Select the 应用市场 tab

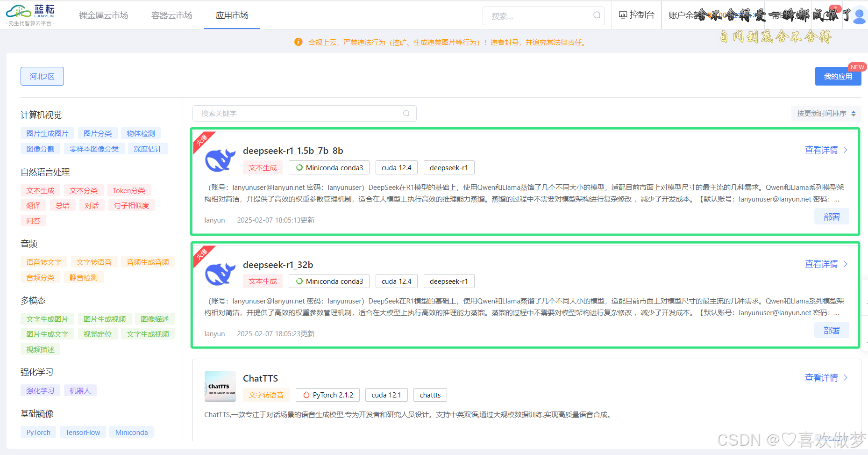[x=232, y=15]
